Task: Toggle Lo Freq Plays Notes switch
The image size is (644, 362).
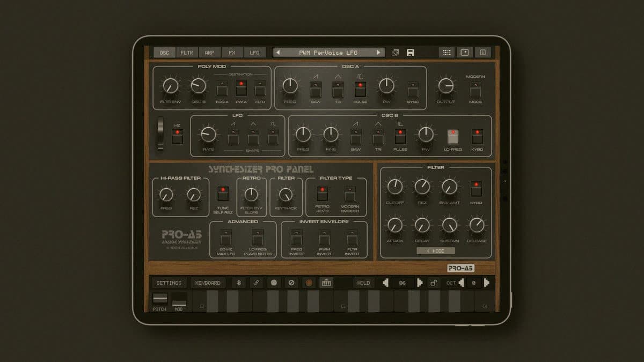Action: coord(258,238)
